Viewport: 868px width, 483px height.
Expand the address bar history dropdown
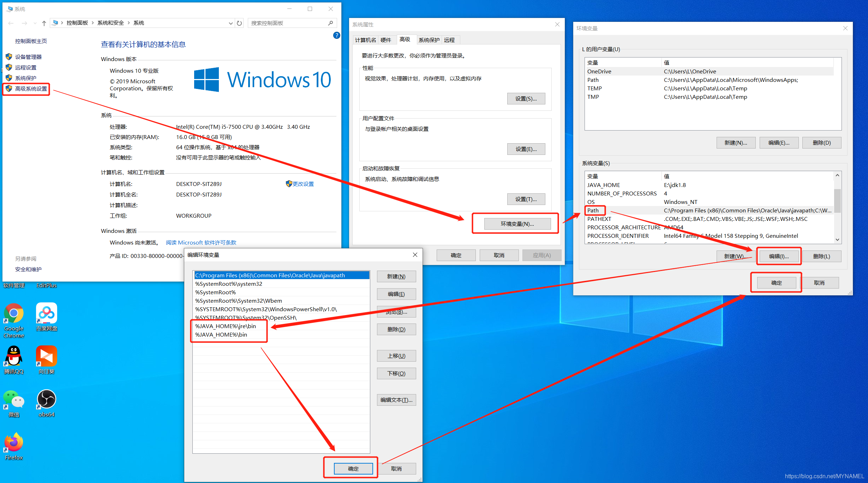(x=231, y=23)
